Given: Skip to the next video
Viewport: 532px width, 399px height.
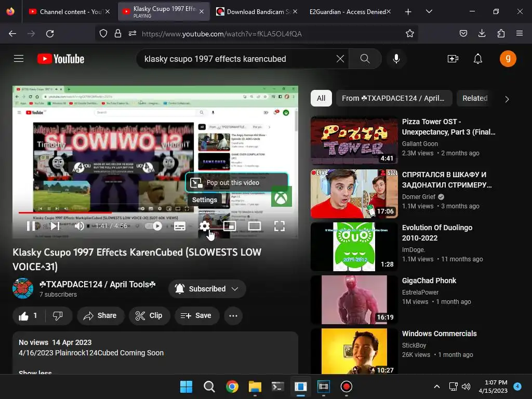Looking at the screenshot, I should coord(55,226).
